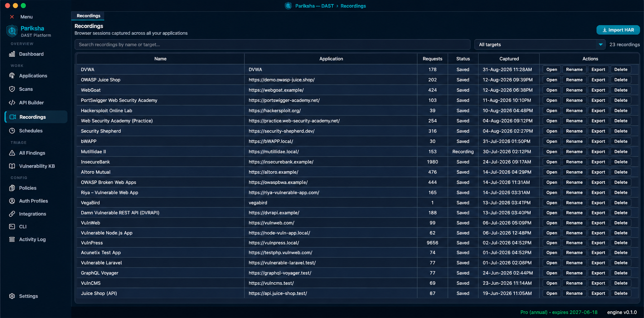The height and width of the screenshot is (318, 644).
Task: Open the Damn Vulnerable REST API (DVRAPI) recording
Action: tap(551, 213)
